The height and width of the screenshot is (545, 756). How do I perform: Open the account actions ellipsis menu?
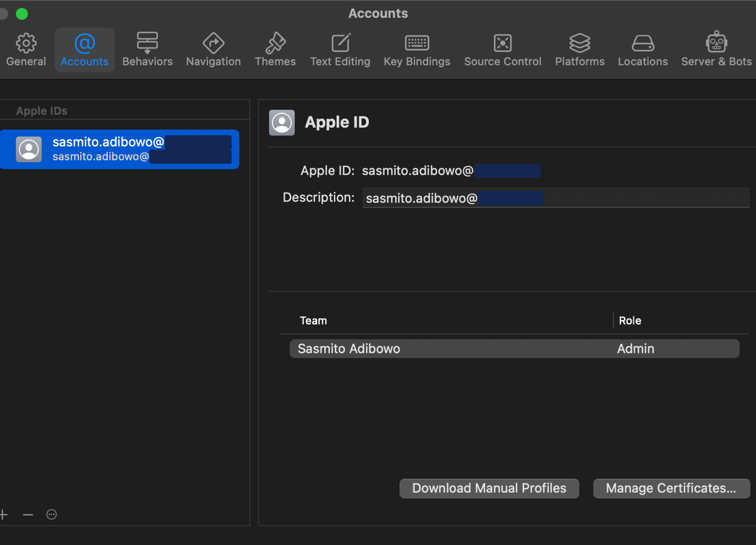pyautogui.click(x=51, y=514)
